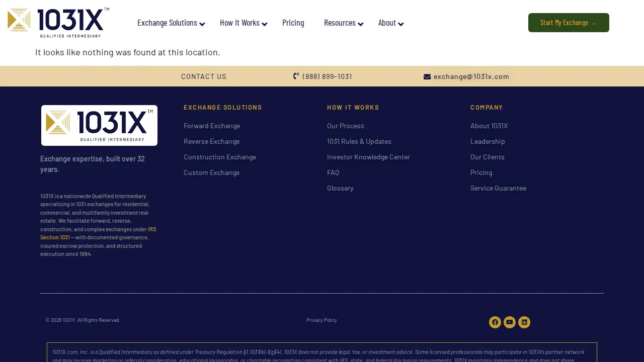644x362 pixels.
Task: Open the YouTube social icon
Action: click(x=510, y=322)
